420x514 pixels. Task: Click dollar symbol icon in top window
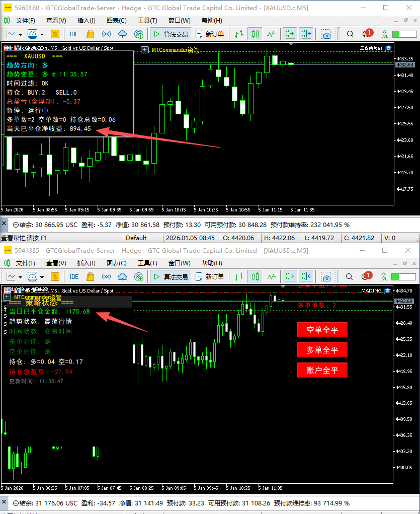[x=55, y=34]
